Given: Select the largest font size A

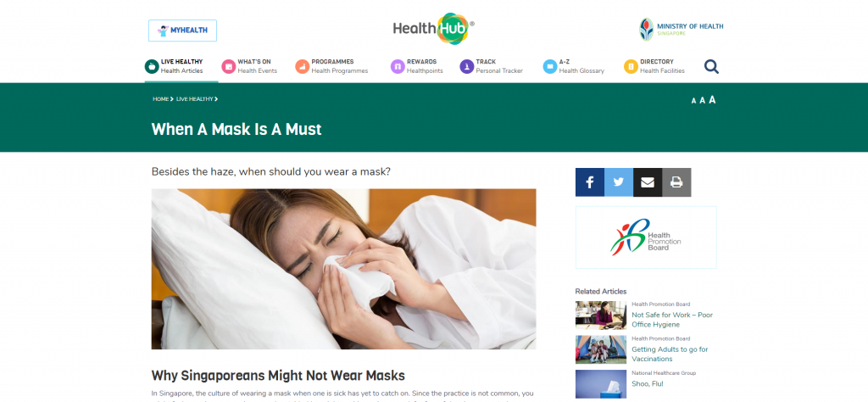Looking at the screenshot, I should (x=712, y=100).
